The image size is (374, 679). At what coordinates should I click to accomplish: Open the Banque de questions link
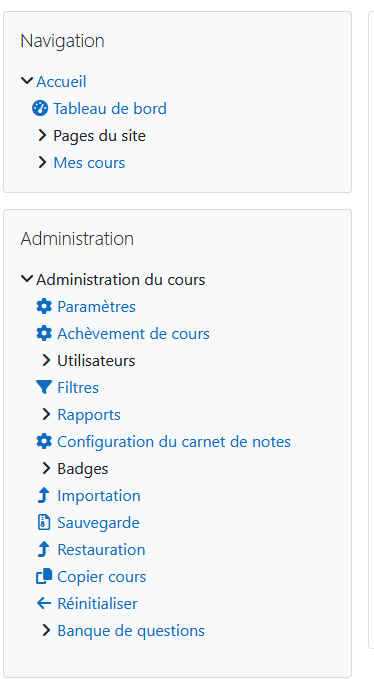131,630
